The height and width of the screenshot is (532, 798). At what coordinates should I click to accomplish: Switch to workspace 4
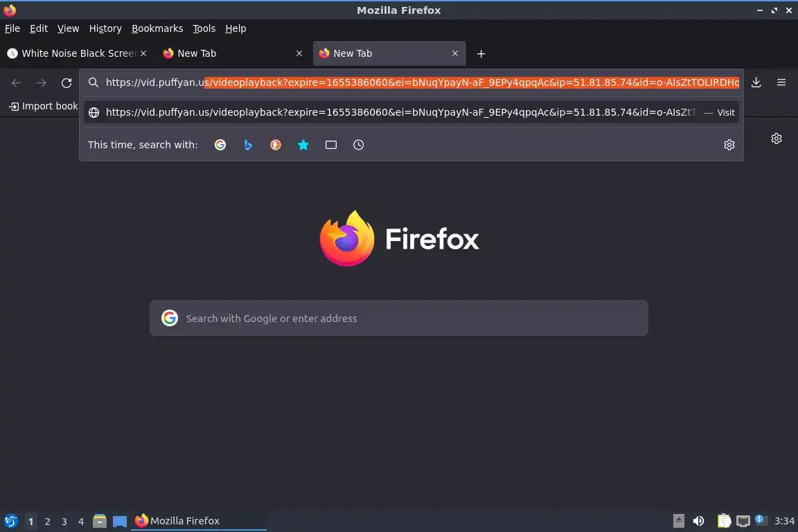pyautogui.click(x=81, y=522)
